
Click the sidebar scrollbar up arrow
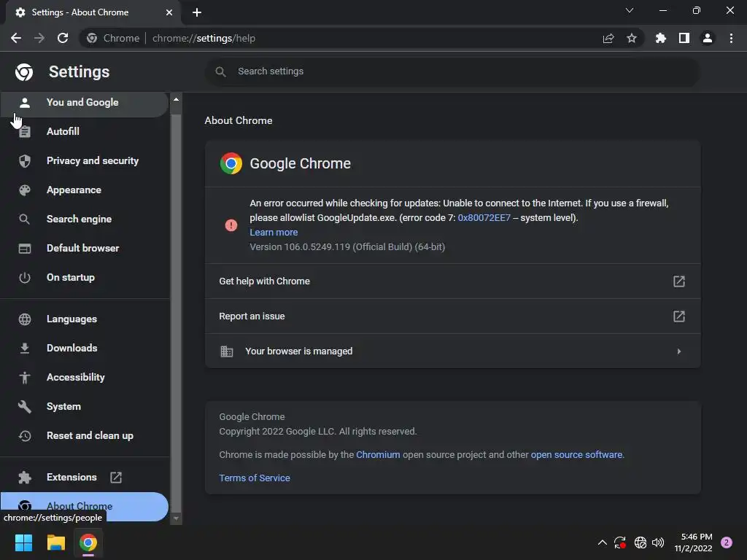[x=176, y=99]
